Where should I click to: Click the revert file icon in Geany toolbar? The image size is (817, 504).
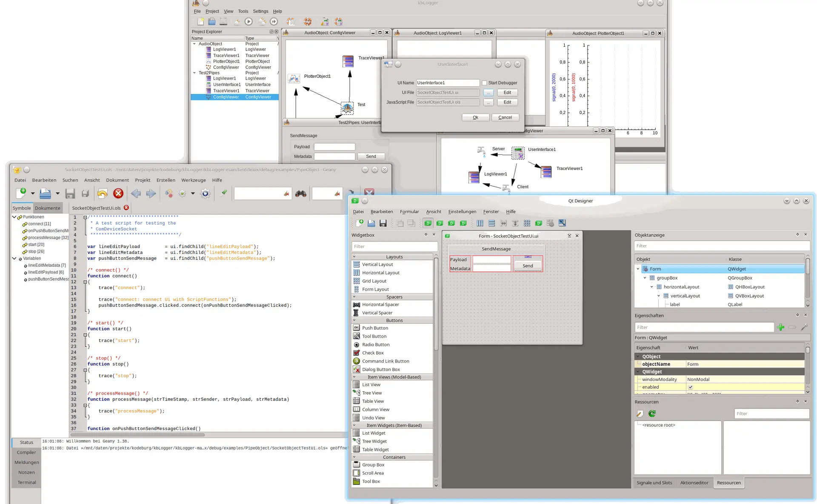(x=102, y=194)
